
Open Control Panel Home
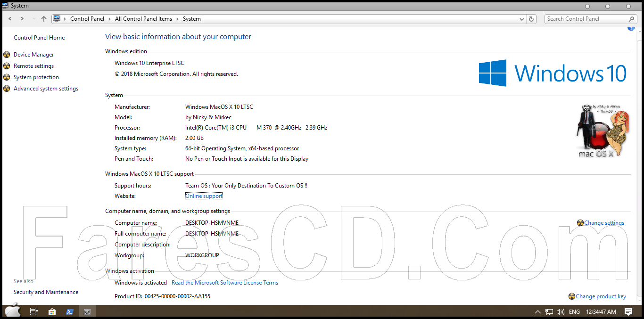click(39, 38)
